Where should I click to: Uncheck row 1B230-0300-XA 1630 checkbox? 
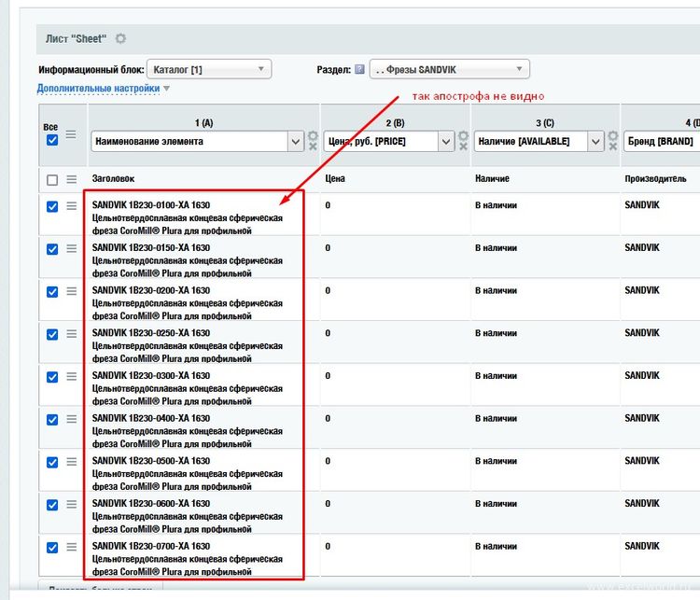[x=52, y=377]
